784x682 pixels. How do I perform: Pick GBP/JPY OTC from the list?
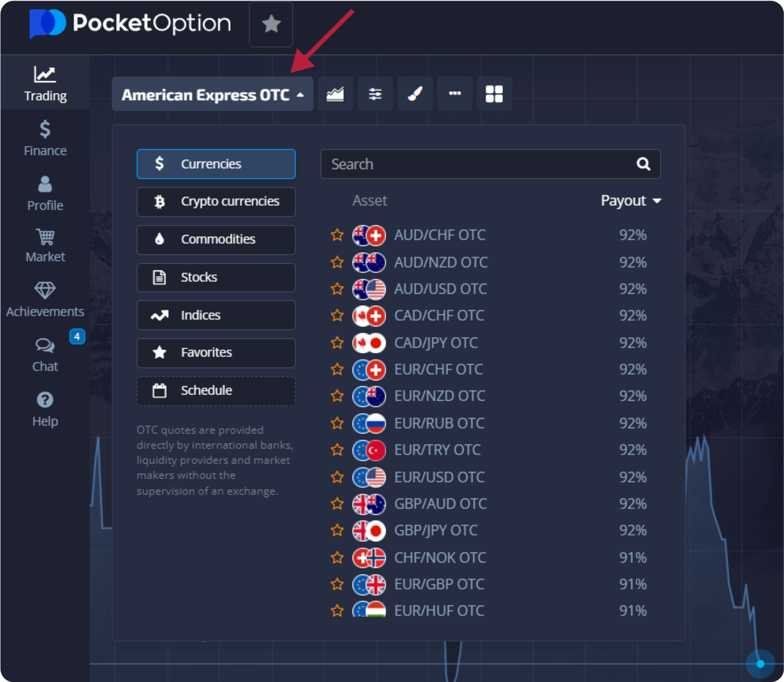[x=490, y=531]
